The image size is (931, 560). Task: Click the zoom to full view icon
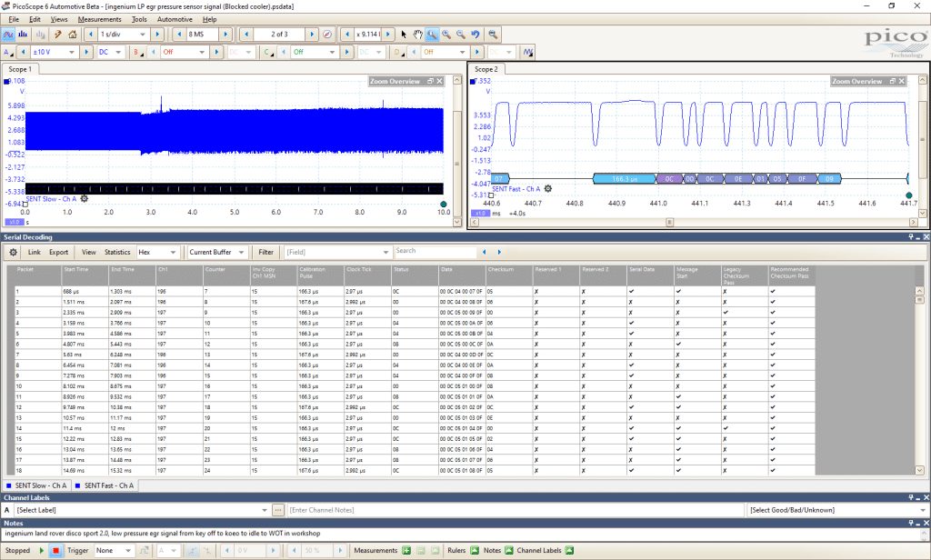pos(493,35)
